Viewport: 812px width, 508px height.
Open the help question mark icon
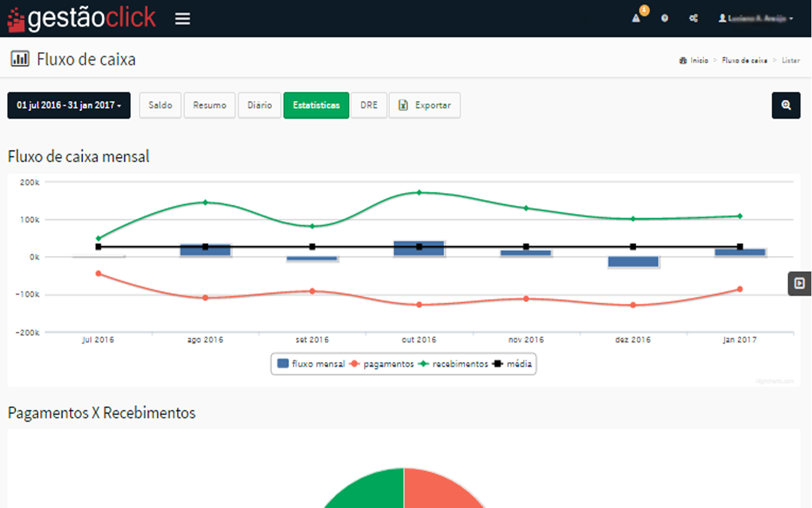coord(665,18)
